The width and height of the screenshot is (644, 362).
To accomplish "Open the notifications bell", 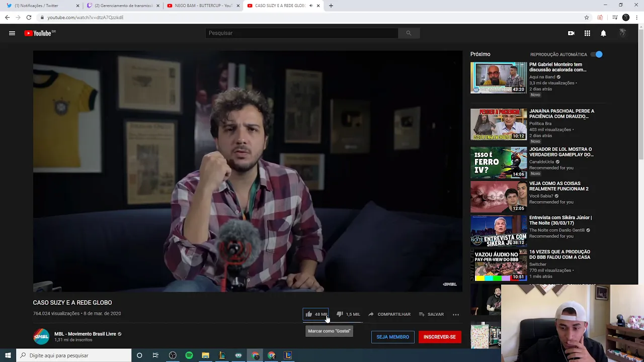I will click(x=603, y=33).
